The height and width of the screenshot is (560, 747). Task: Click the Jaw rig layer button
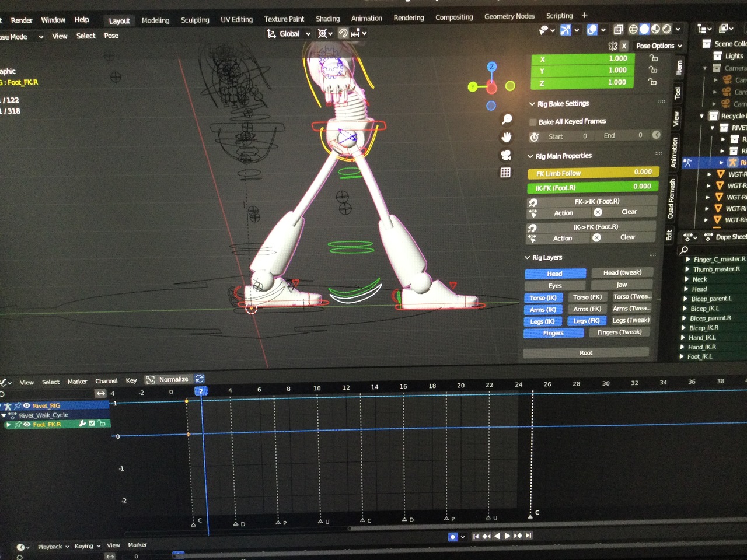(621, 285)
